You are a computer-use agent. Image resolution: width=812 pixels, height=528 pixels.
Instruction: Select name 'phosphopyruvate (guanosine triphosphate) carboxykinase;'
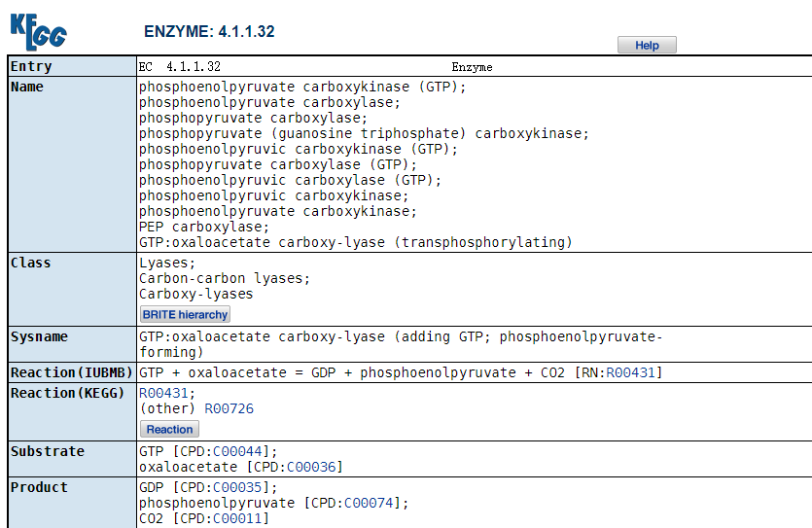click(364, 133)
